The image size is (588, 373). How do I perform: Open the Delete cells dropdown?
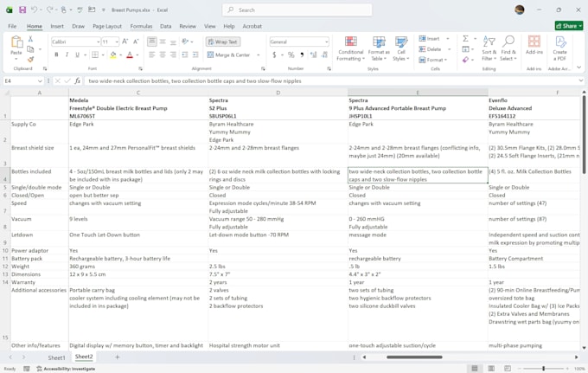click(x=450, y=49)
